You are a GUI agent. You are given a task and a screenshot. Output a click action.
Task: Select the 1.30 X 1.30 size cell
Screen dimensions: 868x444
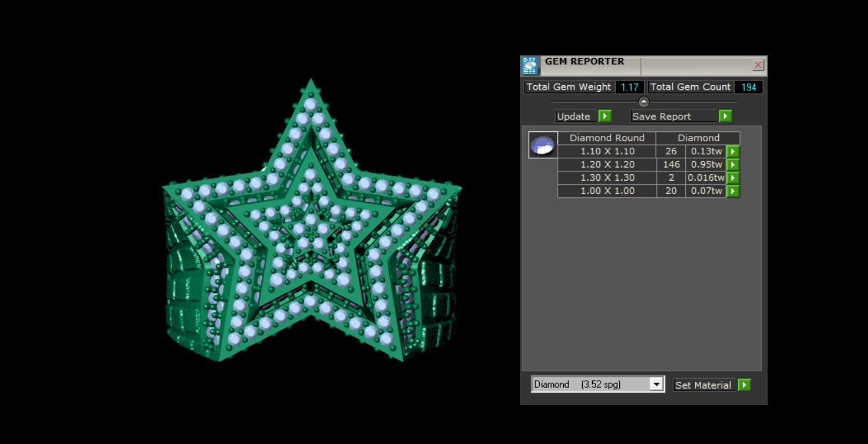[x=607, y=177]
